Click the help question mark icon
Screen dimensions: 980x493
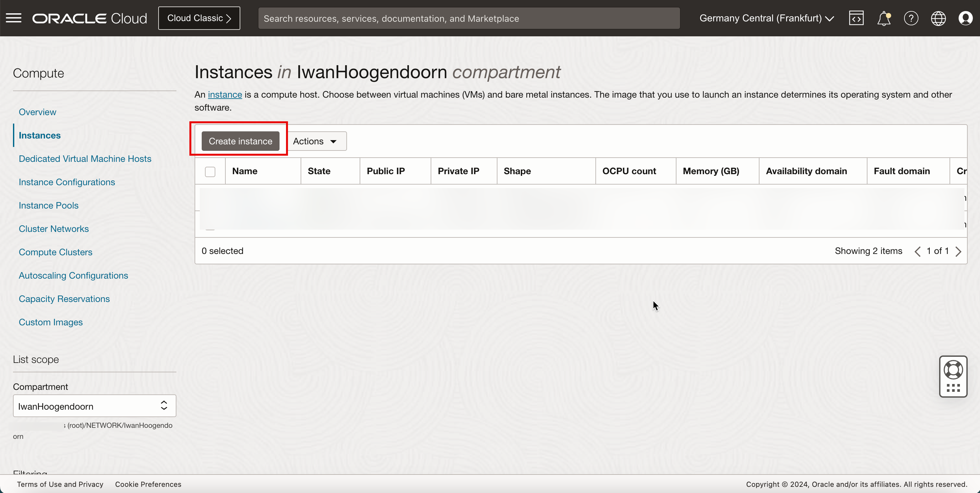pos(911,18)
